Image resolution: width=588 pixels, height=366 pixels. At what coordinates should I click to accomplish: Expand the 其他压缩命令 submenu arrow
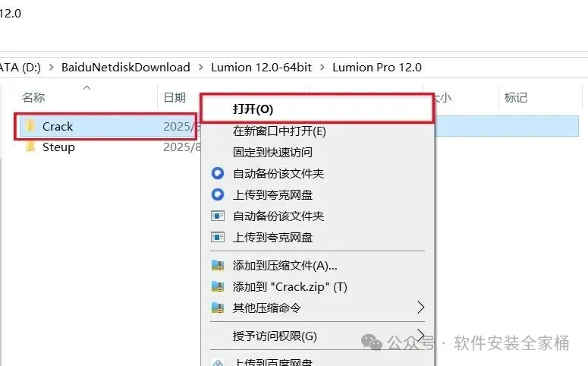(421, 308)
